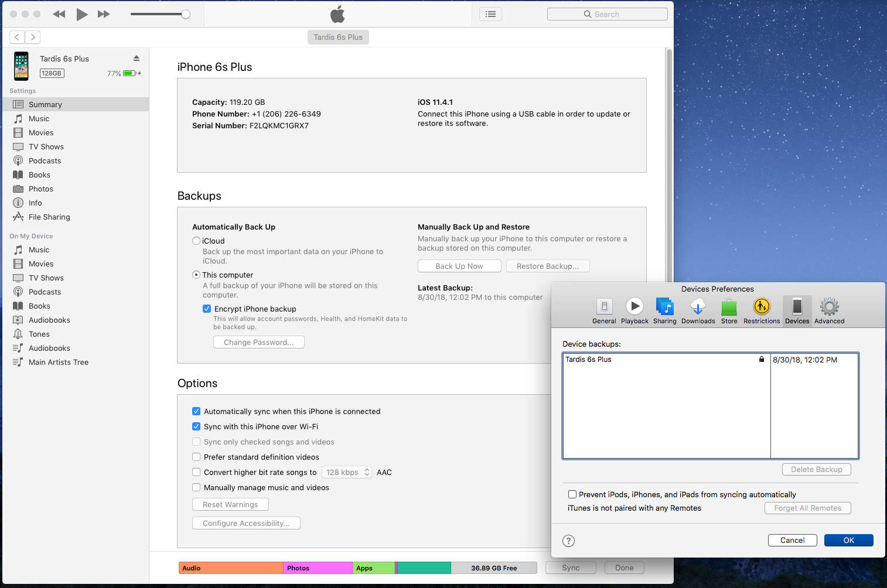Open the Advanced preferences tab
The image size is (887, 588).
[830, 311]
